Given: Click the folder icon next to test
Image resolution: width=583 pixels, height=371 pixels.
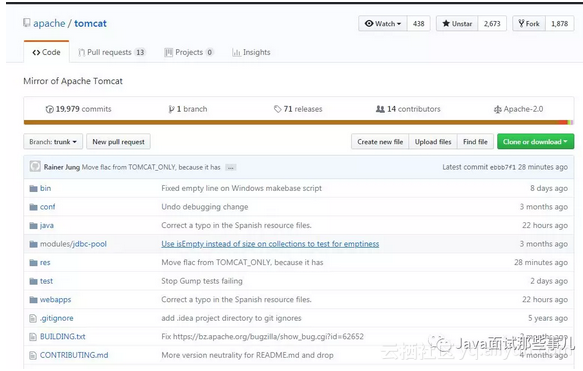Looking at the screenshot, I should click(x=33, y=281).
